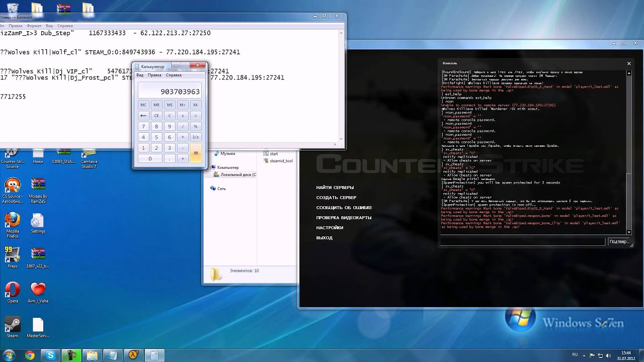This screenshot has height=362, width=644.
Task: Click ПРОВЕРКА ВИДЕОКАРТЫ in the game menu
Action: 344,218
